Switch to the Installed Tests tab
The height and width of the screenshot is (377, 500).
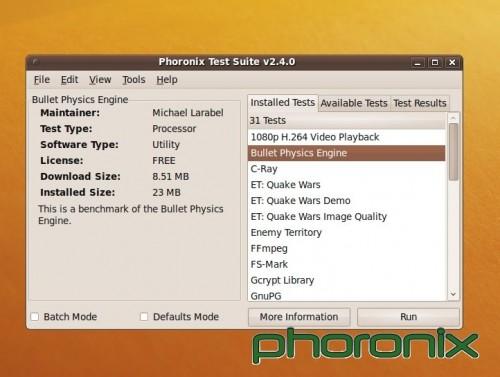(283, 102)
